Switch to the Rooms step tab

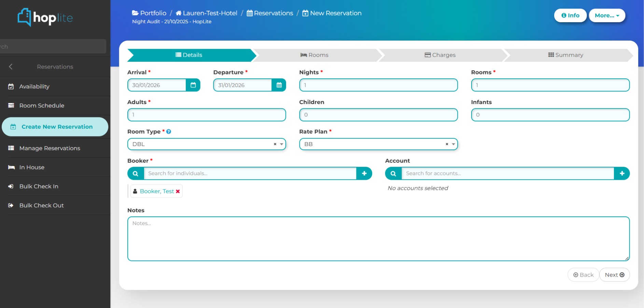(x=314, y=55)
